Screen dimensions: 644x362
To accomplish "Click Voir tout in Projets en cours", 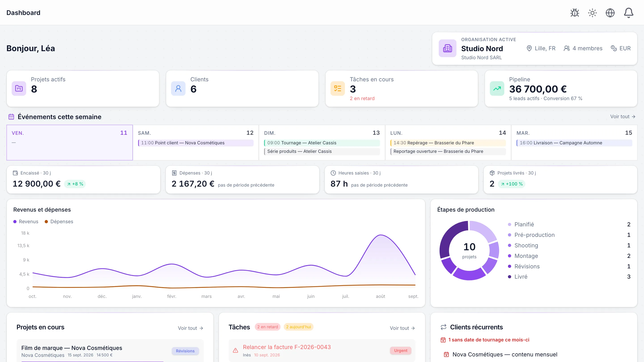I will point(191,328).
